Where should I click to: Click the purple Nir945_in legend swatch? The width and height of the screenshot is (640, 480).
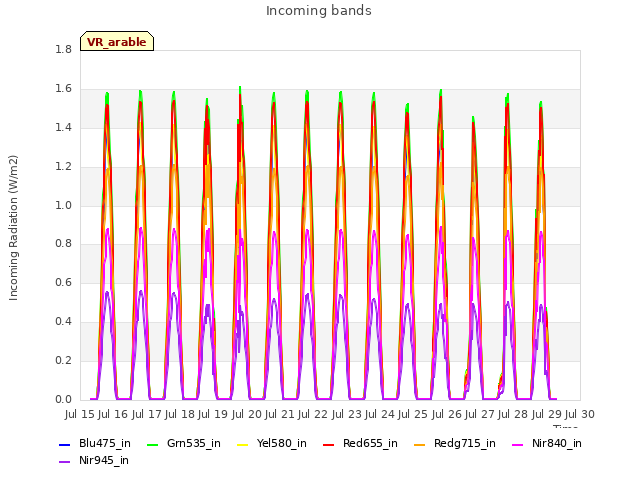[65, 462]
